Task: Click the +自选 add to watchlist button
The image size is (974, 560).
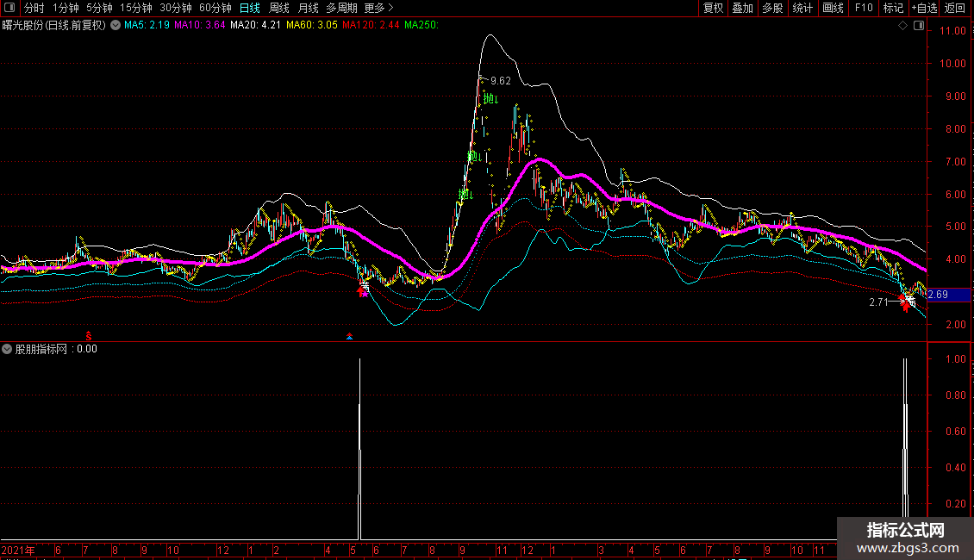Action: (924, 8)
